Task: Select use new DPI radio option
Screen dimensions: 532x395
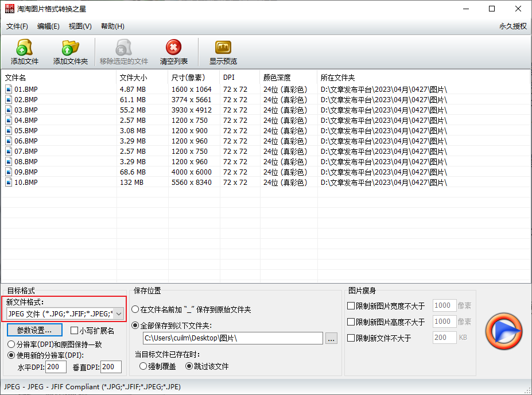Action: pyautogui.click(x=11, y=355)
